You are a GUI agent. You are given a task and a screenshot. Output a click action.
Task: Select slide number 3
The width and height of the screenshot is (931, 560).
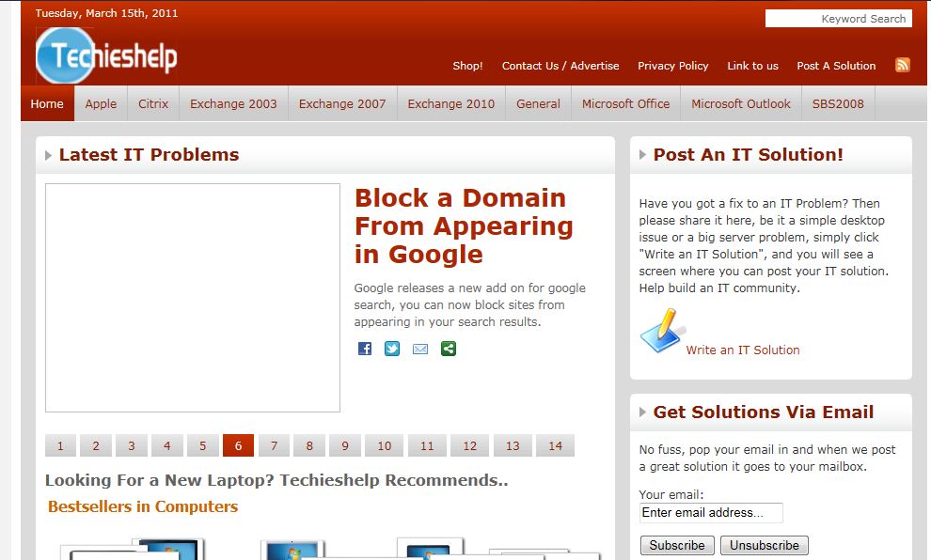pyautogui.click(x=132, y=445)
